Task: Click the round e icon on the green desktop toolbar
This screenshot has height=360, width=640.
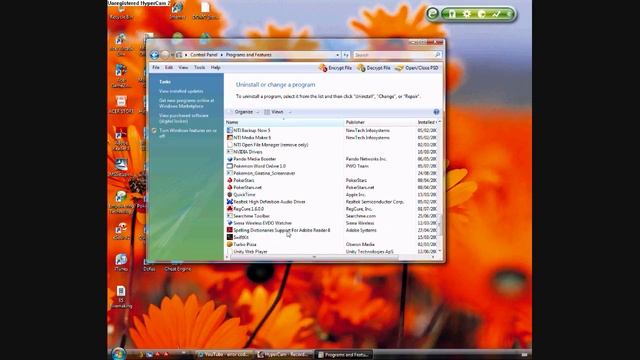Action: click(x=432, y=14)
